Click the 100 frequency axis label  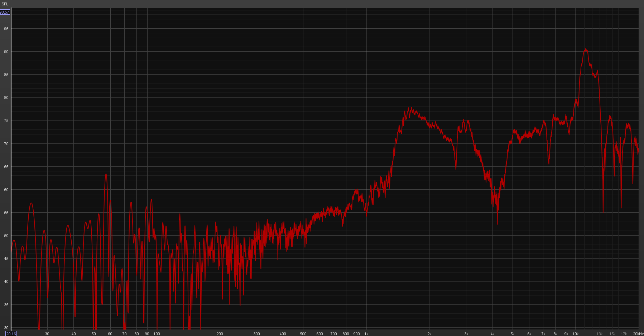pyautogui.click(x=157, y=334)
